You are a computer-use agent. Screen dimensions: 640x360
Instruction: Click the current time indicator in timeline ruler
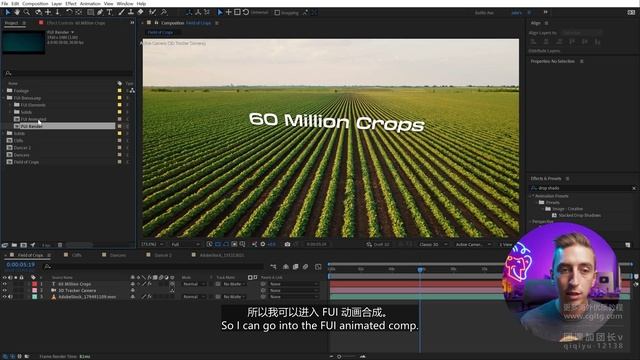[x=420, y=269]
